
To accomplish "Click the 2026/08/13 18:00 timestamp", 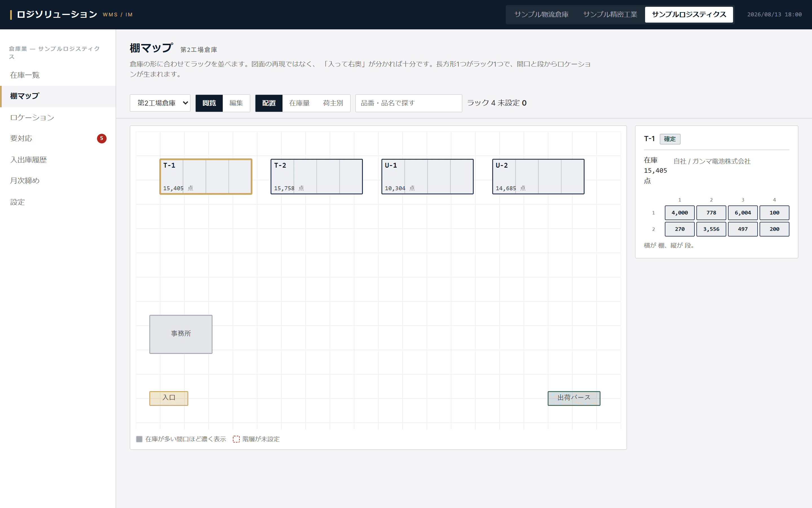I will pyautogui.click(x=775, y=14).
